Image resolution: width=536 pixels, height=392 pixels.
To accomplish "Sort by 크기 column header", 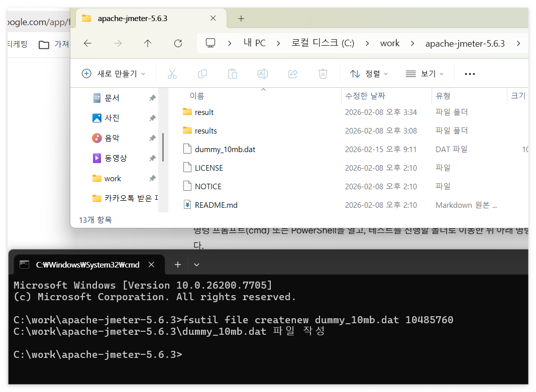I will click(x=518, y=95).
